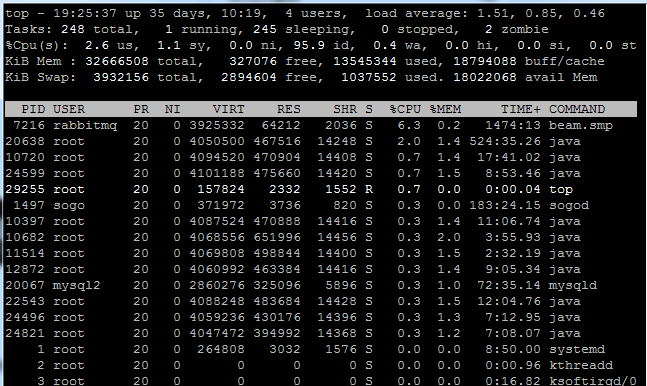Click PID 10720 in process list

(25, 157)
